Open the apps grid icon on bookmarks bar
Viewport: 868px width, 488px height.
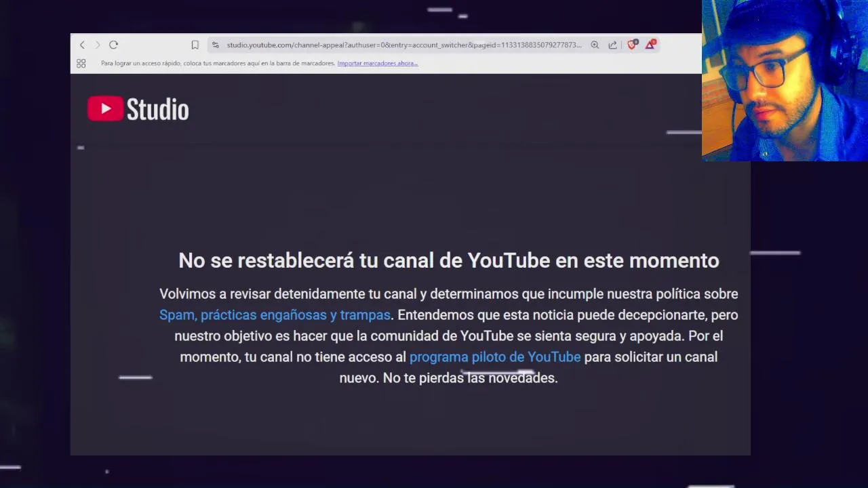pos(81,63)
